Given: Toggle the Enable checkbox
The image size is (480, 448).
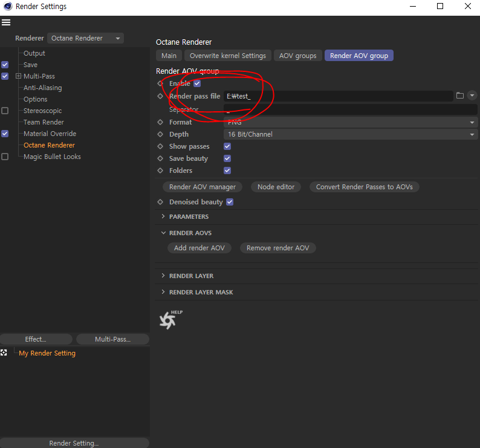Looking at the screenshot, I should click(x=197, y=83).
